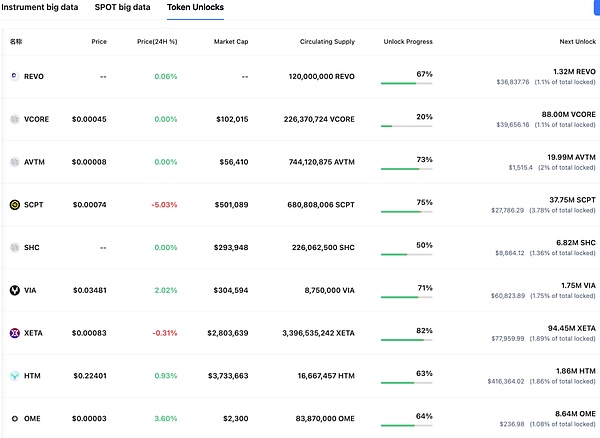Click the XETA token icon
The height and width of the screenshot is (438, 600).
(x=14, y=333)
